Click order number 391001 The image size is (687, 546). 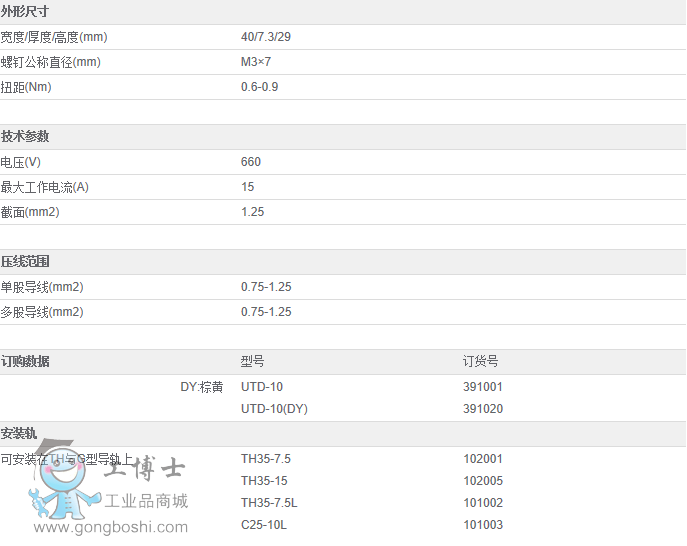482,387
